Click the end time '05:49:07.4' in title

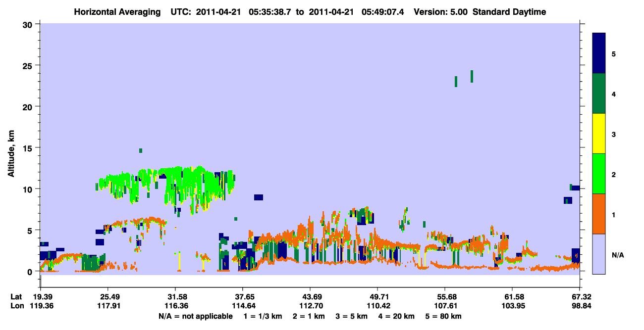click(x=383, y=12)
